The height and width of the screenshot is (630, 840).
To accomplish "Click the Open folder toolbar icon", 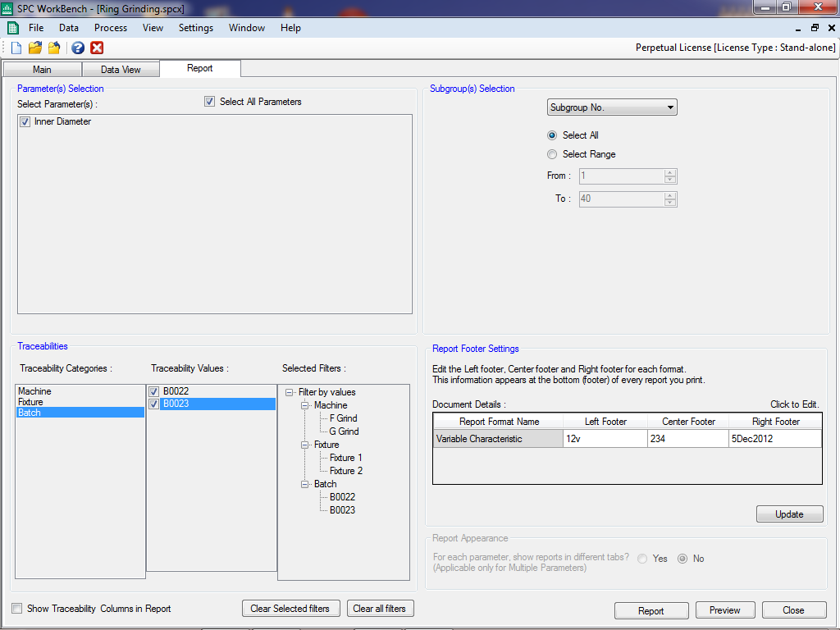I will [x=35, y=48].
